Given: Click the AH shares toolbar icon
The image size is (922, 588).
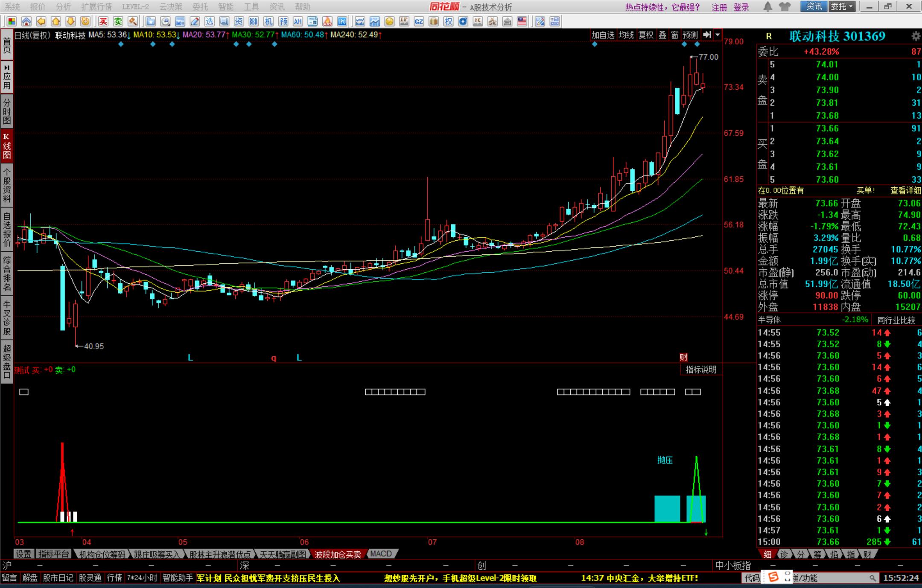Looking at the screenshot, I should tap(298, 21).
